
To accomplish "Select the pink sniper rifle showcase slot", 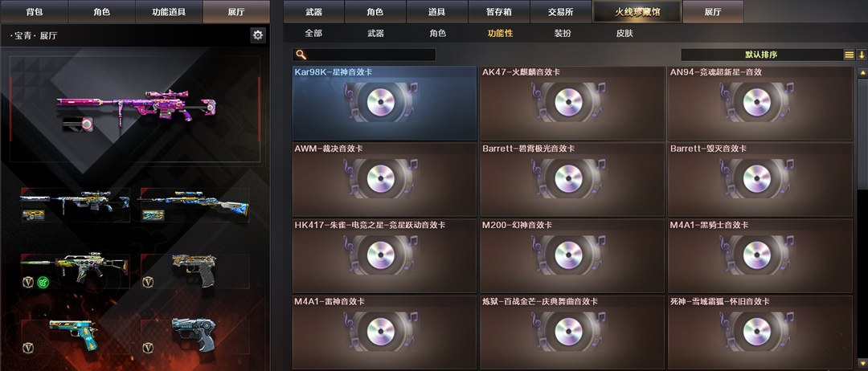I will point(135,109).
